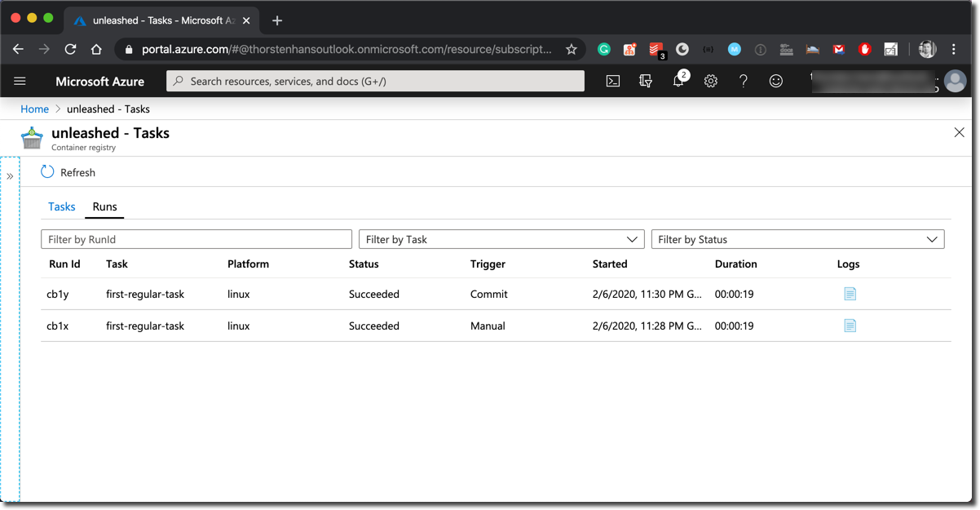
Task: View logs for run cb1y
Action: click(x=850, y=294)
